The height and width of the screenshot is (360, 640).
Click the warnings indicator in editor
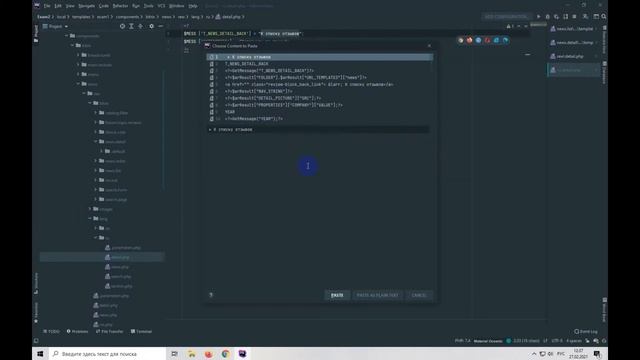510,26
